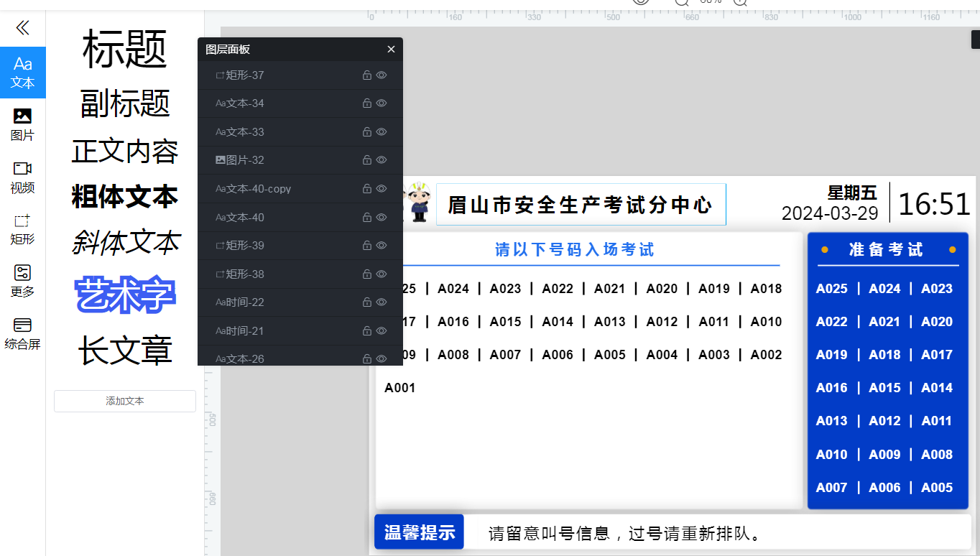Image resolution: width=980 pixels, height=556 pixels.
Task: Click the 添加文本 button
Action: (x=124, y=401)
